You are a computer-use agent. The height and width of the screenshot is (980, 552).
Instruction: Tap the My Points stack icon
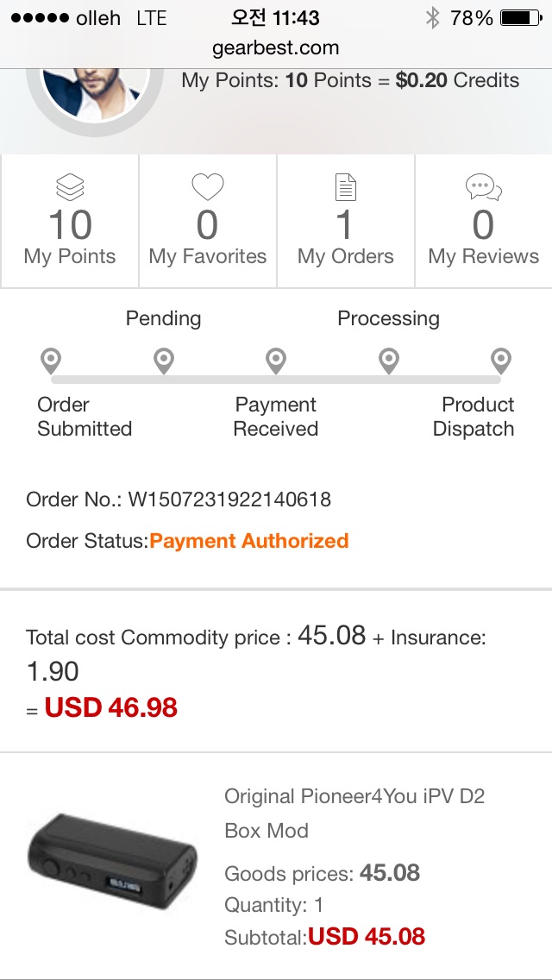(70, 187)
